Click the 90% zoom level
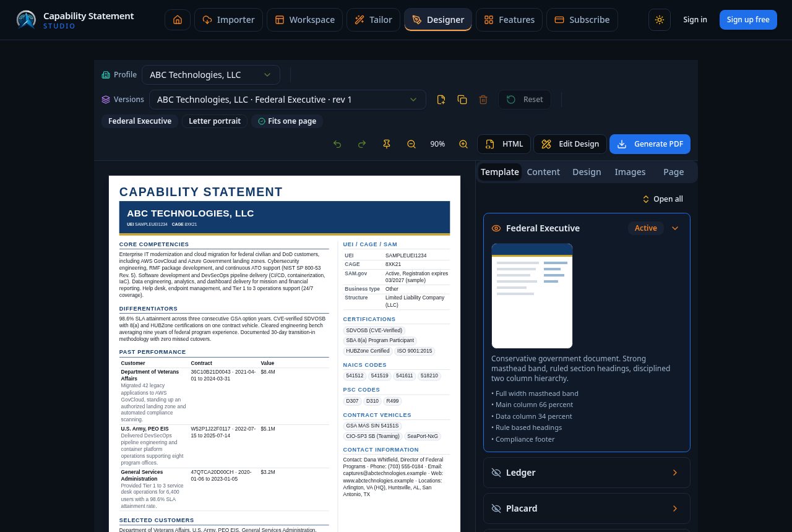792x532 pixels. coord(437,144)
